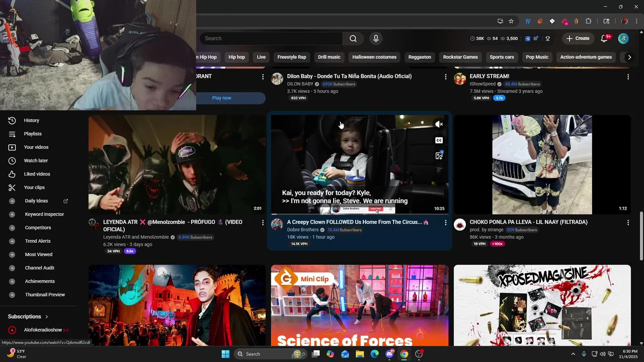Select the Reggaeton chip

pyautogui.click(x=420, y=57)
